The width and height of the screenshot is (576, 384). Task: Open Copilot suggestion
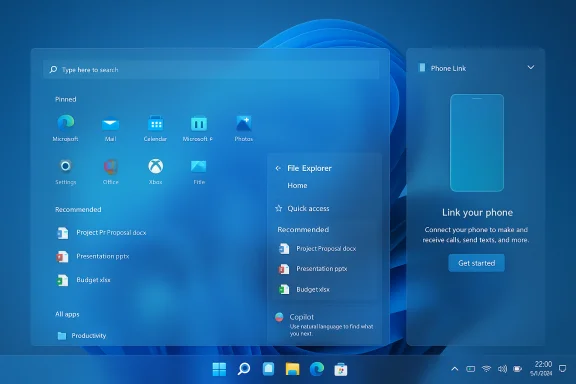[x=324, y=325]
